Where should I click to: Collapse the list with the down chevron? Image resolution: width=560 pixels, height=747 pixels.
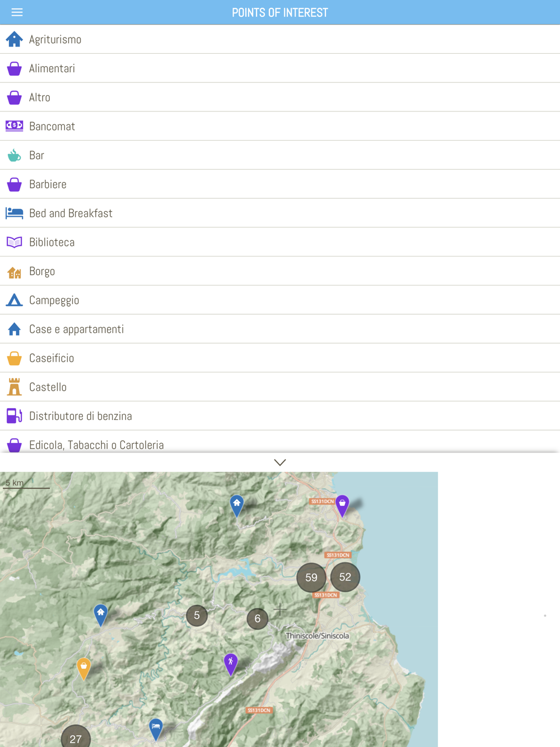tap(280, 463)
